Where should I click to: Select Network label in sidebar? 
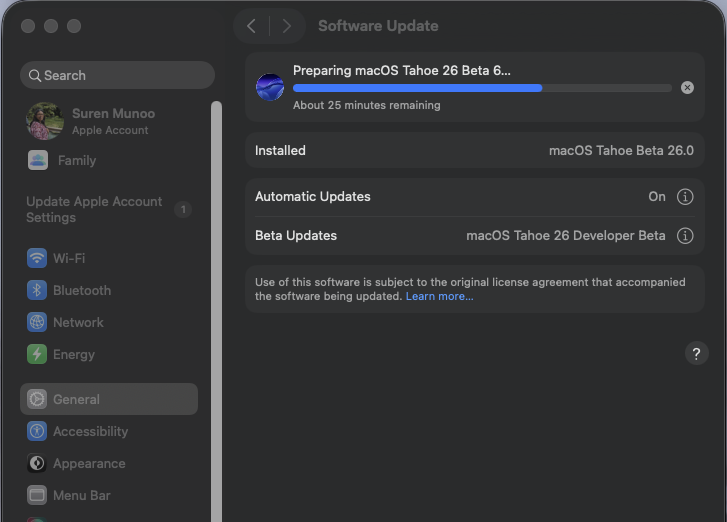pyautogui.click(x=78, y=322)
